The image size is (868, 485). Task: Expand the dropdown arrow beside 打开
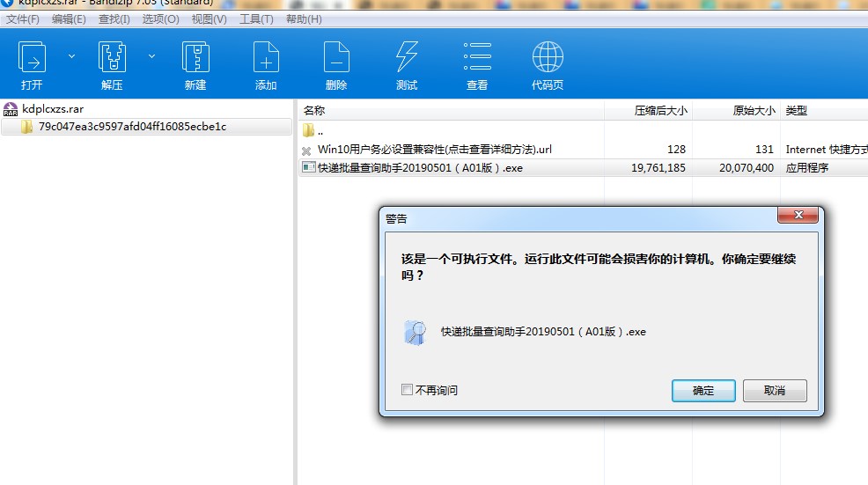pyautogui.click(x=71, y=56)
